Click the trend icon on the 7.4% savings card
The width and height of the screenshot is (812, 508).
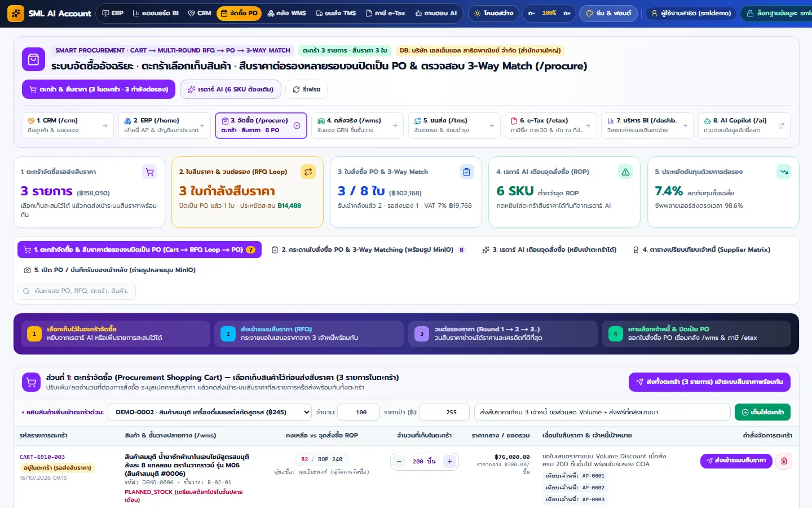point(784,172)
